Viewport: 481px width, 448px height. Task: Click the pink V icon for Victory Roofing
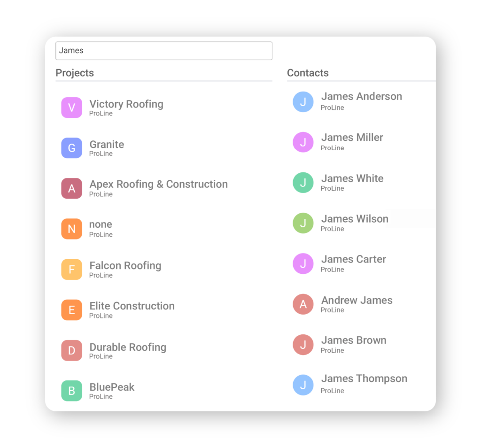(x=71, y=108)
